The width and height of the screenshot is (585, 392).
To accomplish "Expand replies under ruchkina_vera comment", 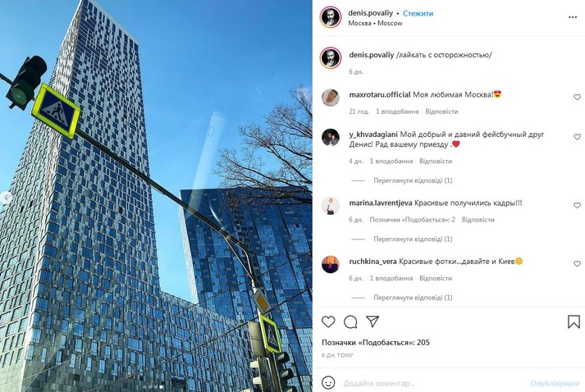I will [x=413, y=298].
